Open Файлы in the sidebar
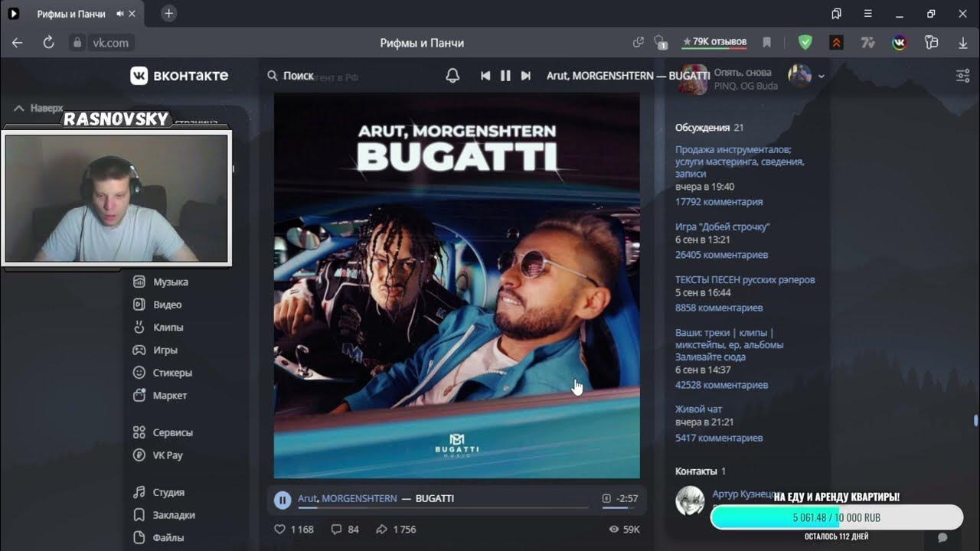Screen dimensions: 980x551 click(157, 537)
